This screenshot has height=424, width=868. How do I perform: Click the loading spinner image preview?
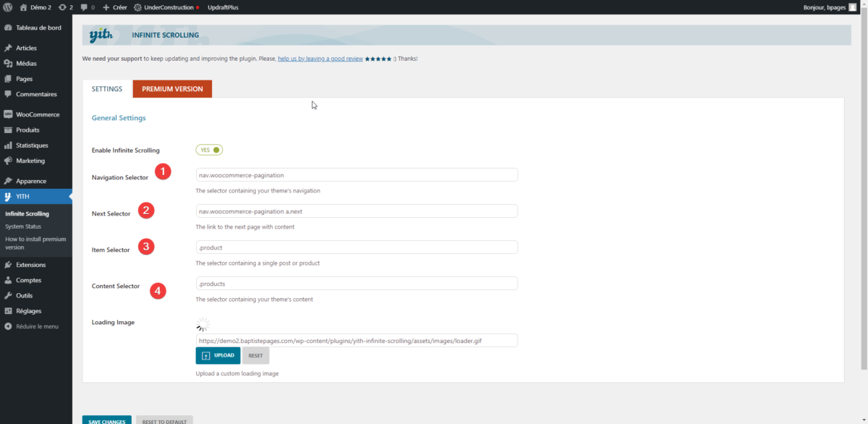click(203, 324)
